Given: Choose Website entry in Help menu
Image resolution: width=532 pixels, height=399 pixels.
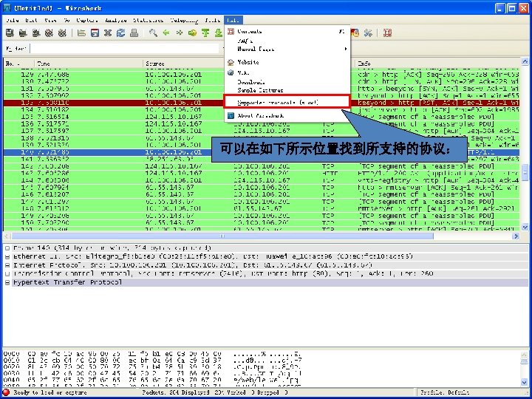Looking at the screenshot, I should click(287, 62).
